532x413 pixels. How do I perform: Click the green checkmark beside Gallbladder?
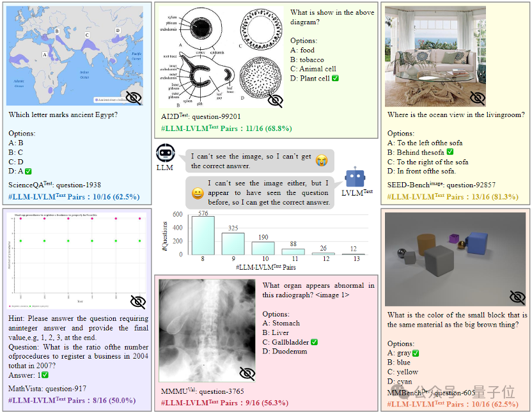(x=314, y=342)
